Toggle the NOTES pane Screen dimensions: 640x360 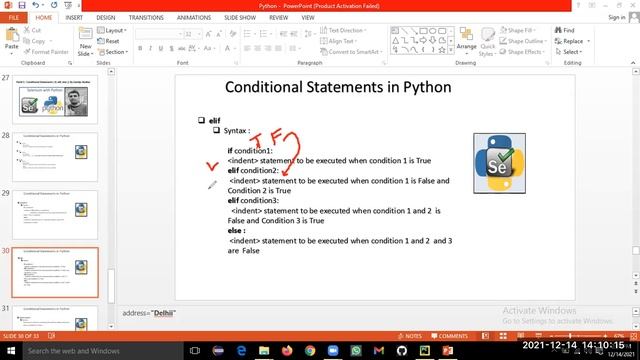(x=410, y=336)
